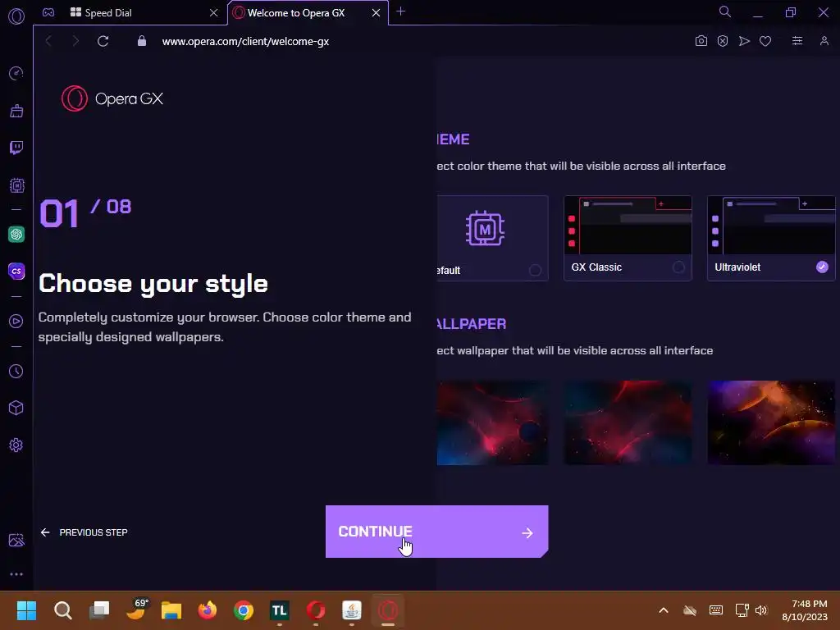Viewport: 840px width, 630px height.
Task: Reload the current page
Action: (103, 41)
